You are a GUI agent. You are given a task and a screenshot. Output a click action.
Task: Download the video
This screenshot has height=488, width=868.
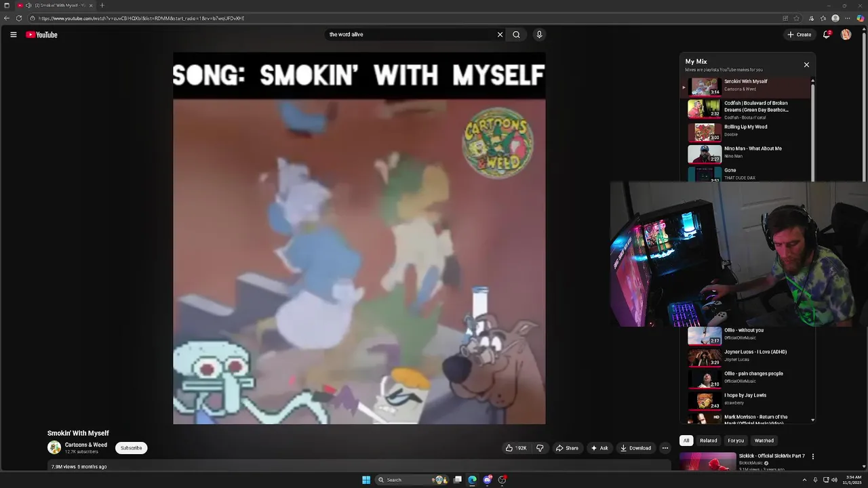[x=635, y=448]
